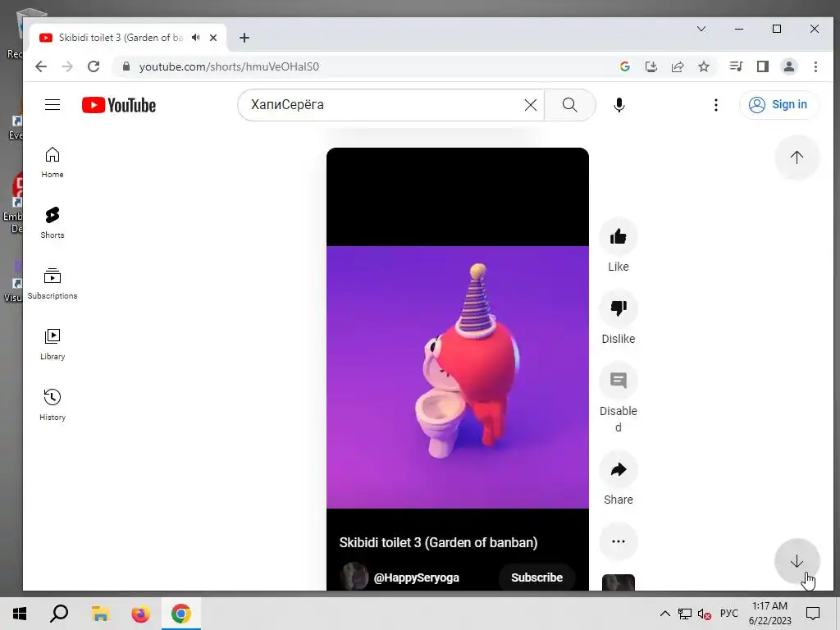
Task: Click the address bar URL
Action: pyautogui.click(x=230, y=66)
